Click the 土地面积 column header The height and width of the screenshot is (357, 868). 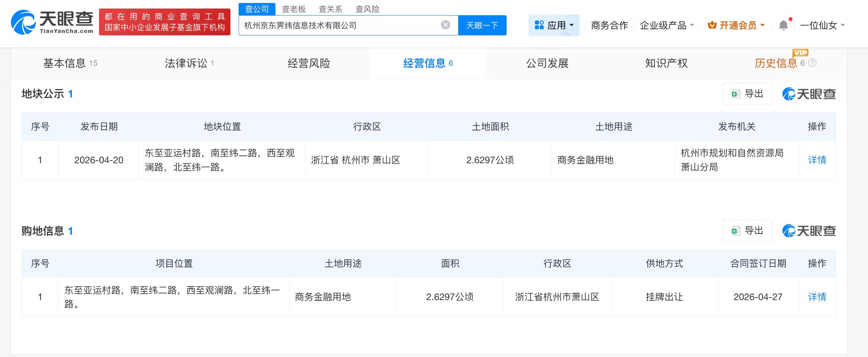click(490, 127)
